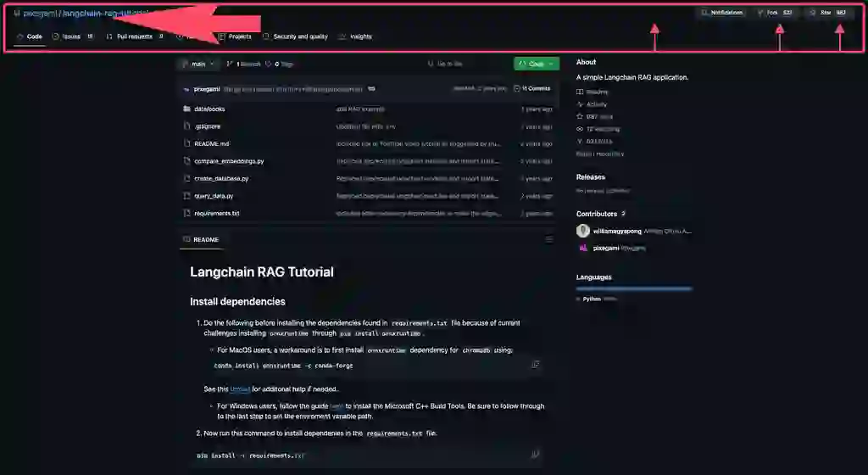Screen dimensions: 868x475
Task: Star the repository
Action: (x=827, y=12)
